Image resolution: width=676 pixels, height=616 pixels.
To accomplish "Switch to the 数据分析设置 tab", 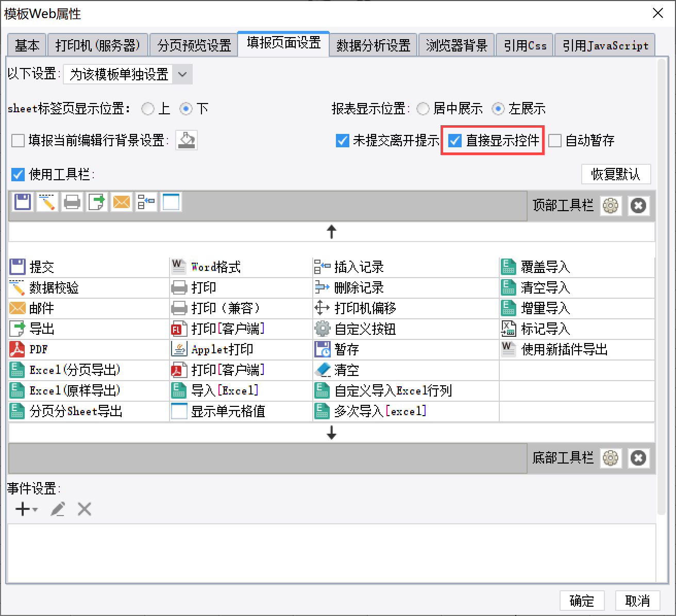I will [373, 45].
